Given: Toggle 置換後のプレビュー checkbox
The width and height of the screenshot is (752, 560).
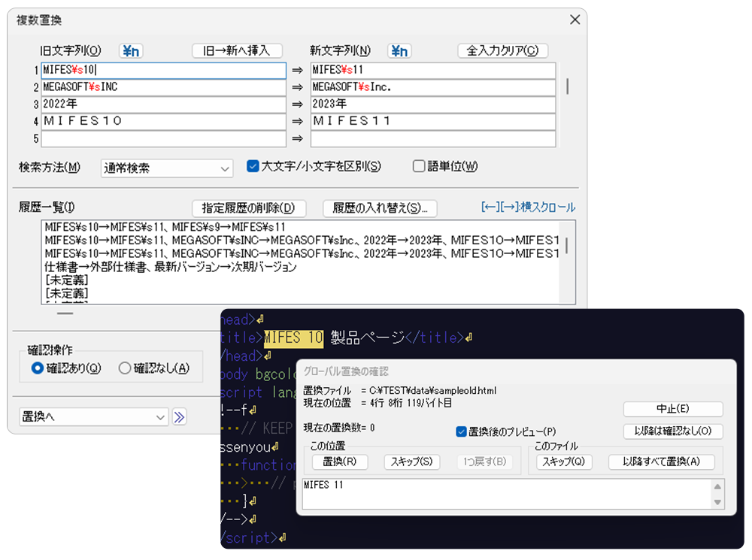Looking at the screenshot, I should tap(461, 431).
